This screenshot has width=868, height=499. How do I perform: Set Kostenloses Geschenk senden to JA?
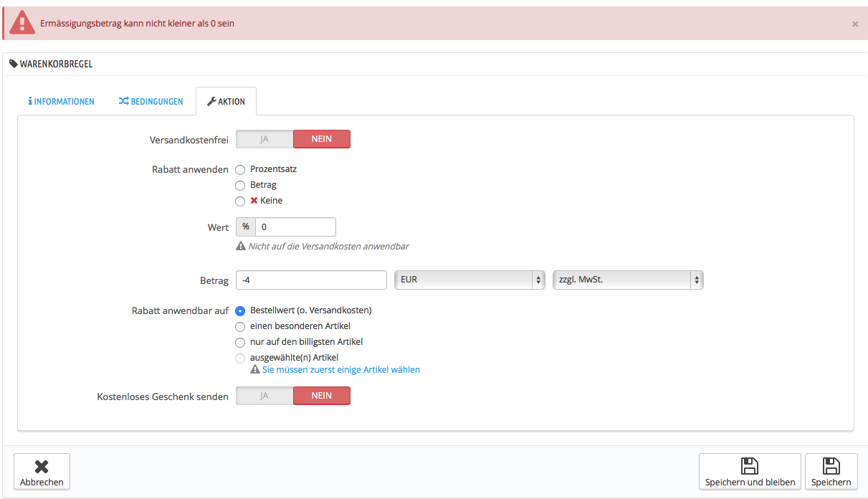click(x=264, y=396)
